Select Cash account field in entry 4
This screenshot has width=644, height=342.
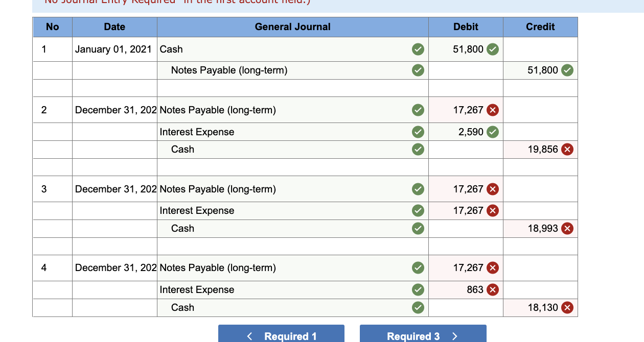tap(293, 308)
